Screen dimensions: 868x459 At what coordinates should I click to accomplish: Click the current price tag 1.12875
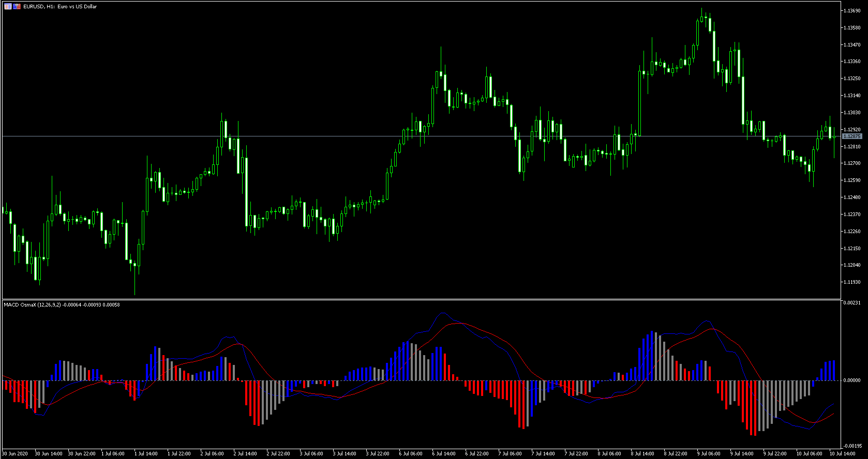click(852, 136)
